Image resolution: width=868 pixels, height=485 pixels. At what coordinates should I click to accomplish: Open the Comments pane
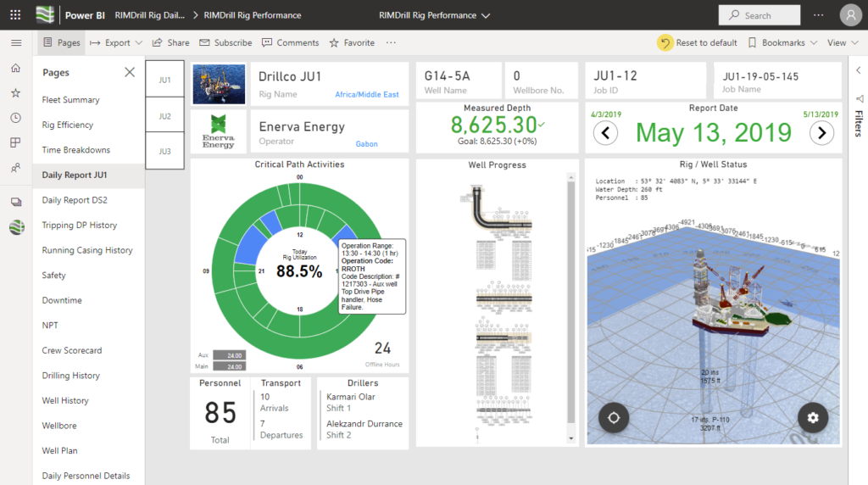290,42
